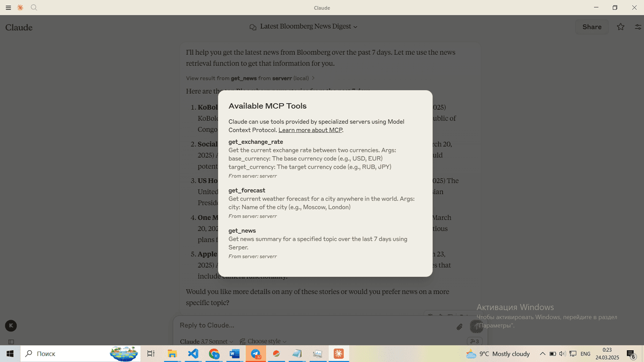The height and width of the screenshot is (362, 644).
Task: Star this chat with the star icon
Action: 620,27
